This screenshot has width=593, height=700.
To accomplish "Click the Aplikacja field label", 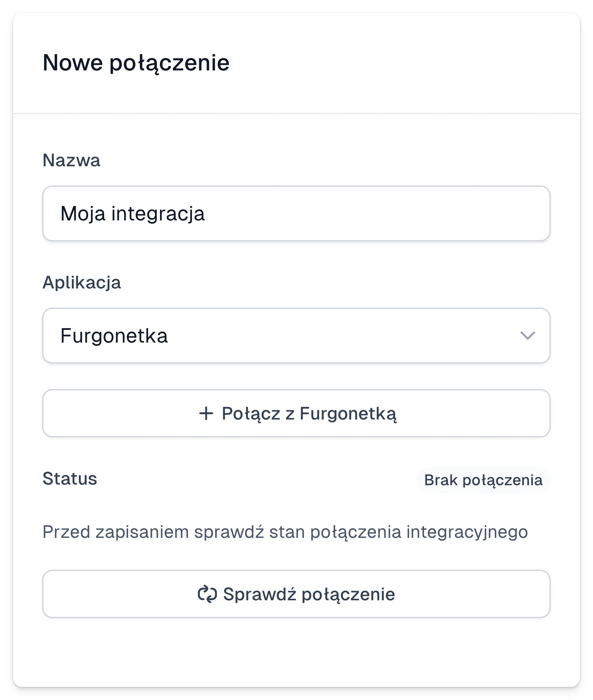I will pyautogui.click(x=82, y=283).
